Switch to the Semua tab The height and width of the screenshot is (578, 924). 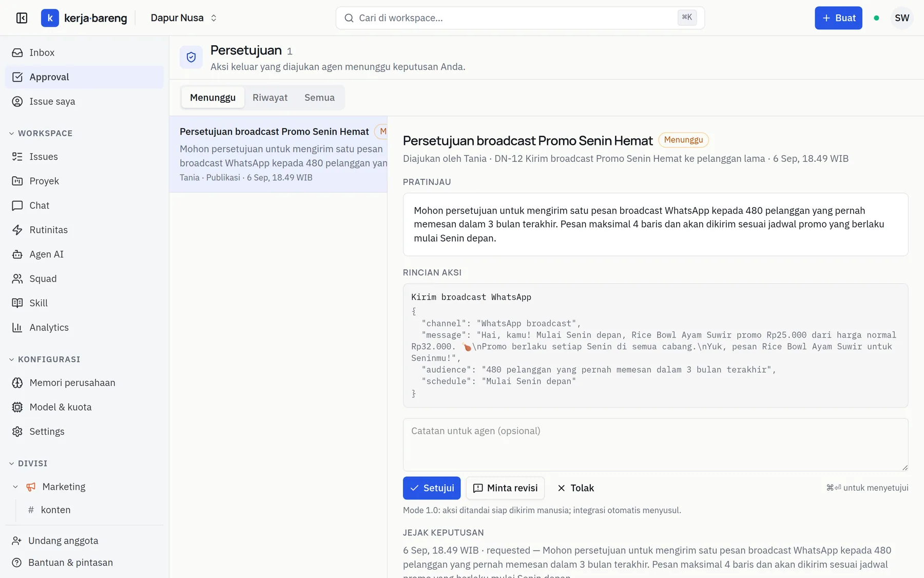point(319,98)
